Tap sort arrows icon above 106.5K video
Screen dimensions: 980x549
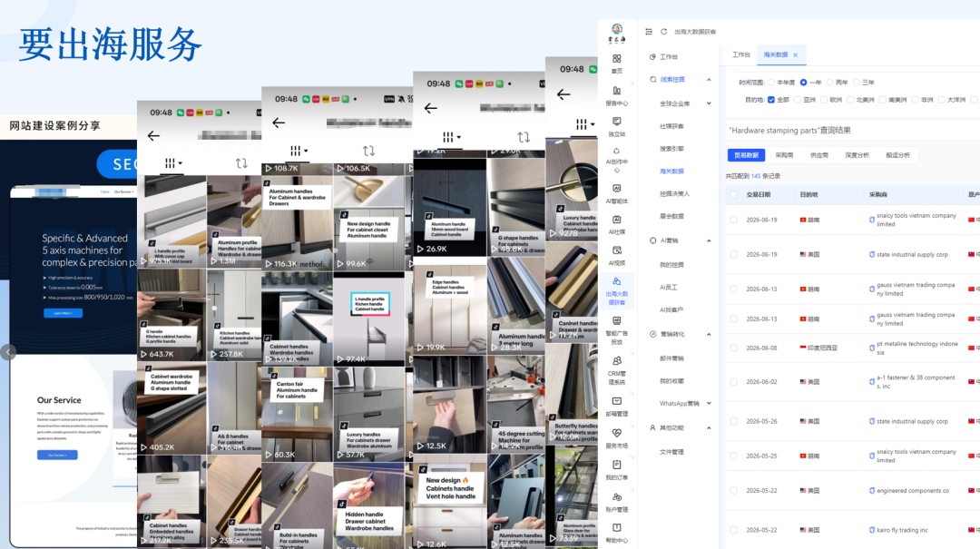coord(368,151)
